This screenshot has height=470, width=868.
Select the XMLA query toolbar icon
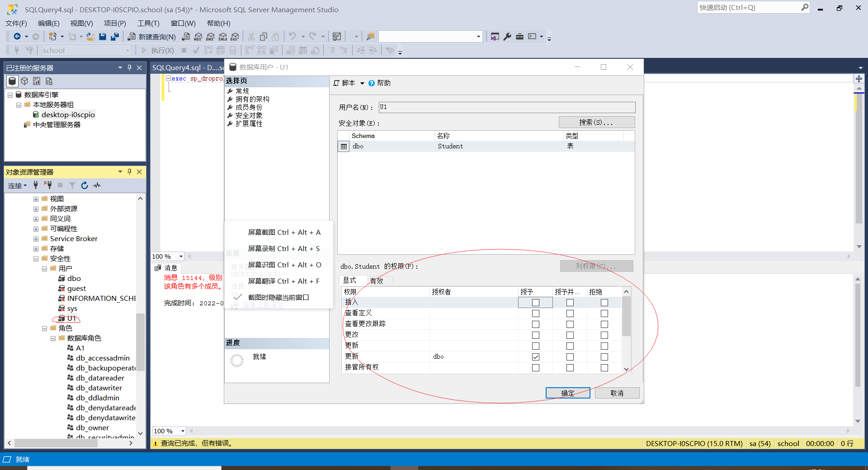pos(222,37)
